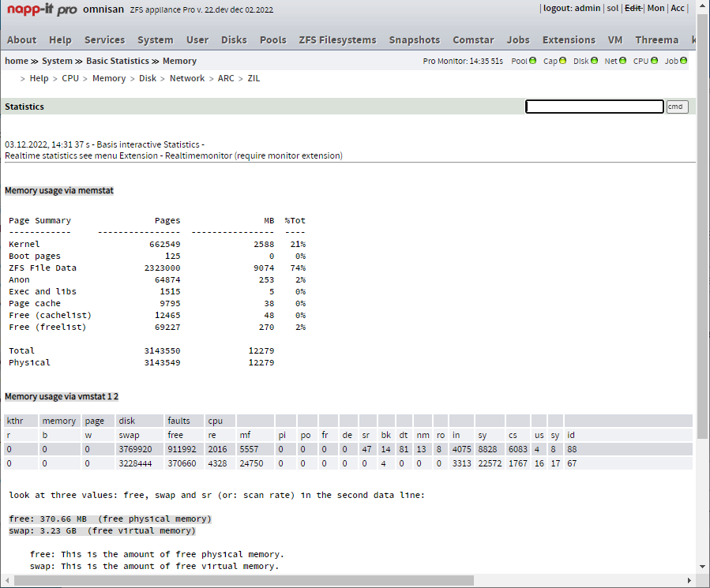The width and height of the screenshot is (710, 588).
Task: Click the Physical memory total 12279
Action: [x=261, y=362]
